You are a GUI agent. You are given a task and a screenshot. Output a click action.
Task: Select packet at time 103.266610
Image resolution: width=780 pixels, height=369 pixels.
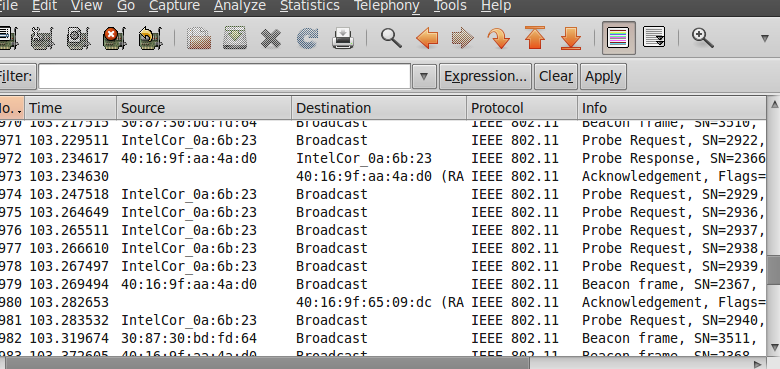coord(383,248)
